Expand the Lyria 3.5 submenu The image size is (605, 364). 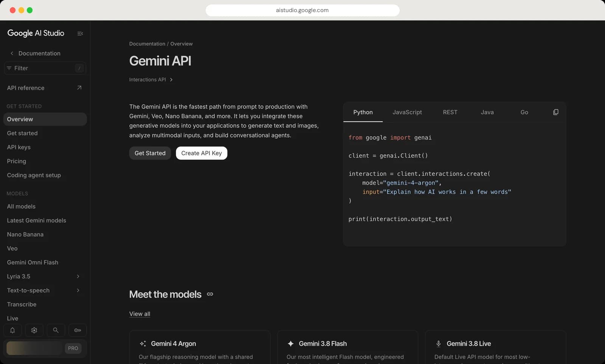pos(78,276)
